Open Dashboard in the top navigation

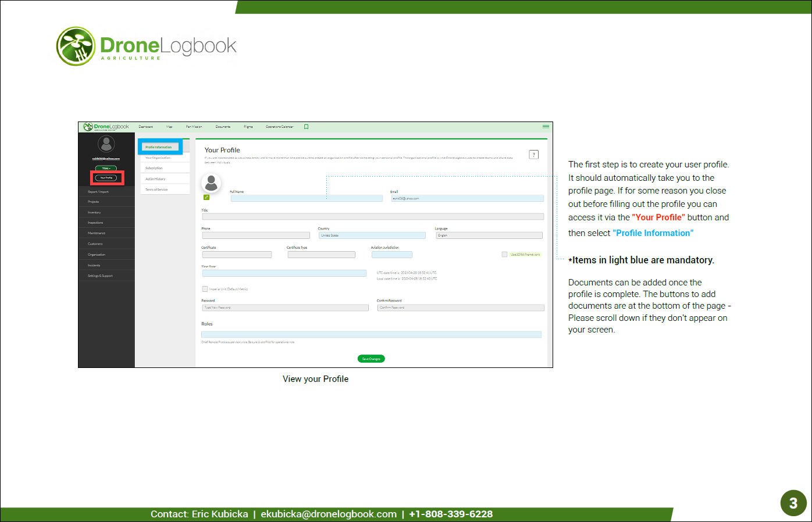click(146, 127)
